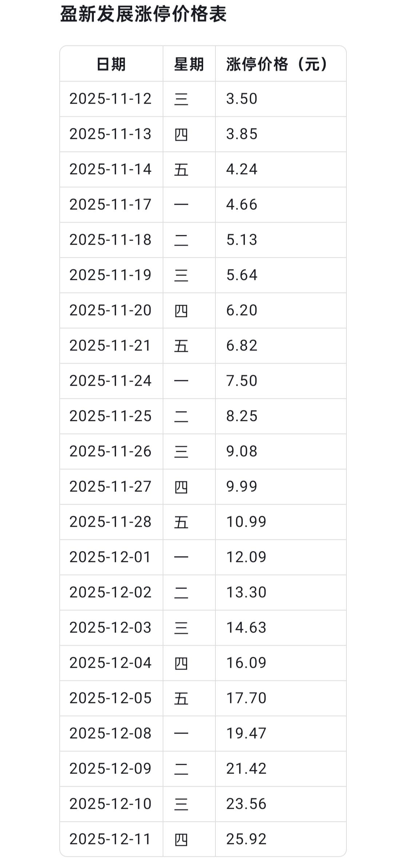Select the last price 25.92
The width and height of the screenshot is (393, 868).
coord(246,839)
